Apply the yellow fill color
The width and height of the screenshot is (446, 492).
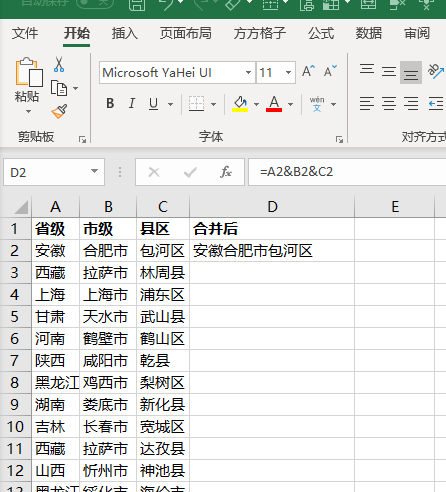coord(240,104)
